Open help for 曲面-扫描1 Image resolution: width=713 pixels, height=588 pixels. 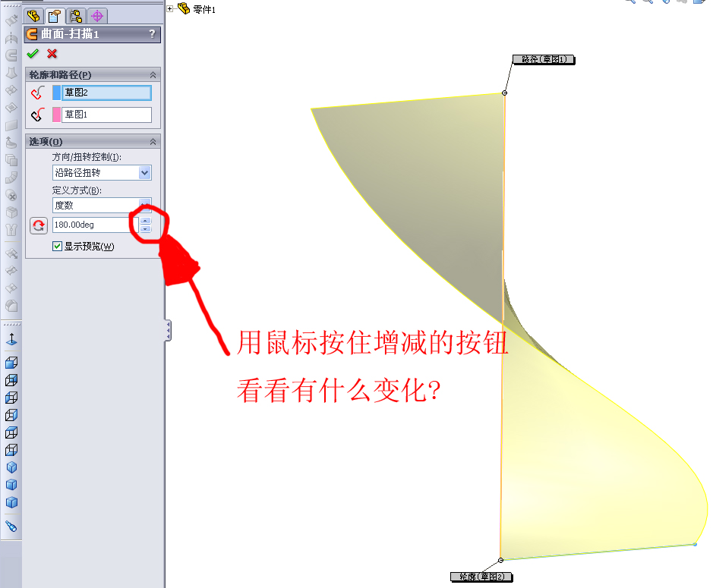tap(153, 33)
